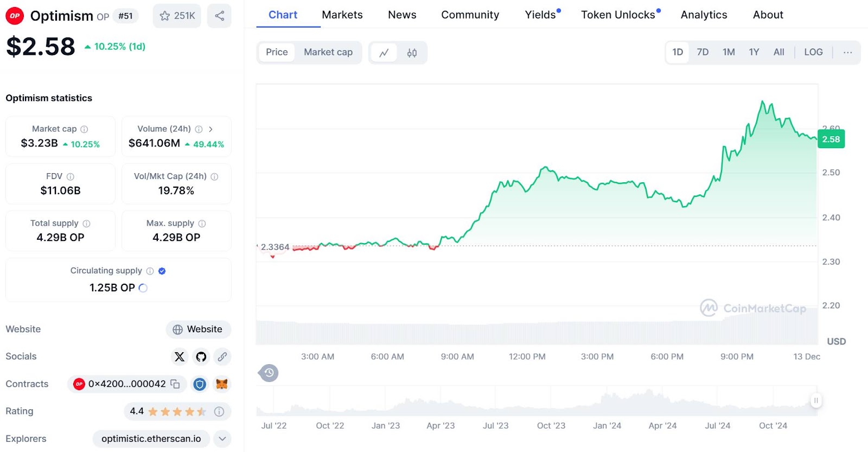868x452 pixels.
Task: Copy the contract address 0x4200...000042
Action: coord(175,384)
